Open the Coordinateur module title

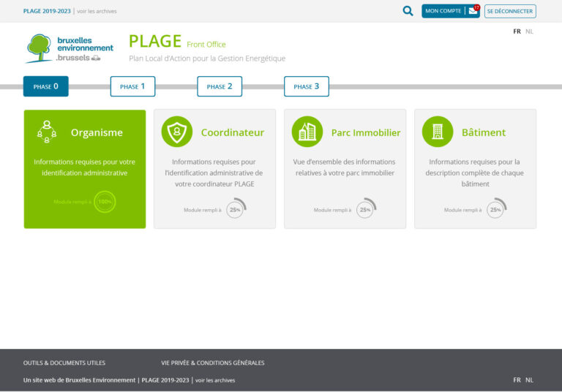[x=233, y=132]
